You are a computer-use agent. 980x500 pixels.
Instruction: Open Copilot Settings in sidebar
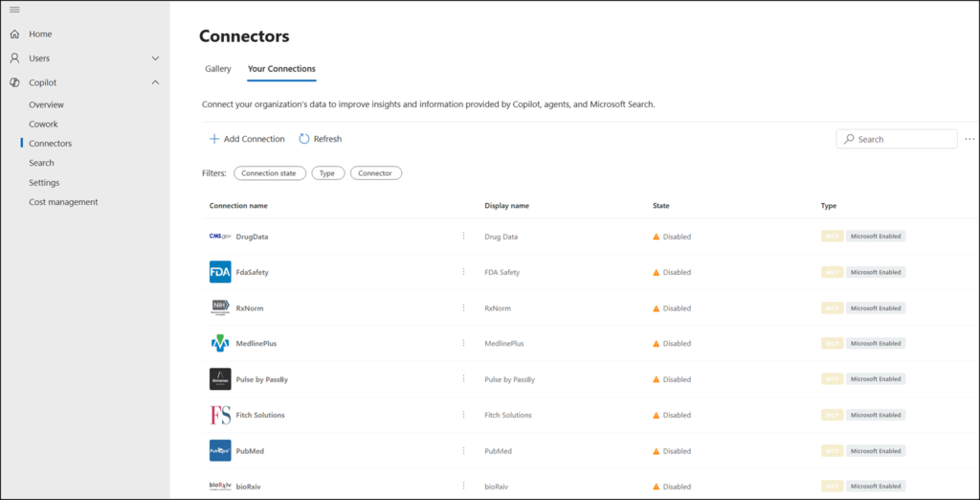[44, 183]
